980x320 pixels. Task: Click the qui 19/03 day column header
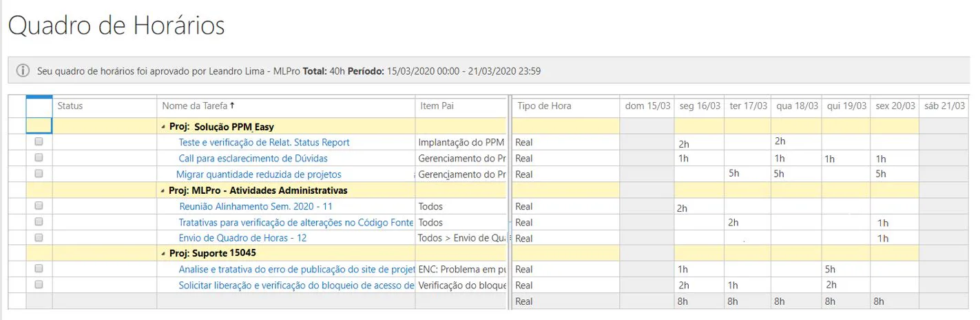[x=846, y=106]
